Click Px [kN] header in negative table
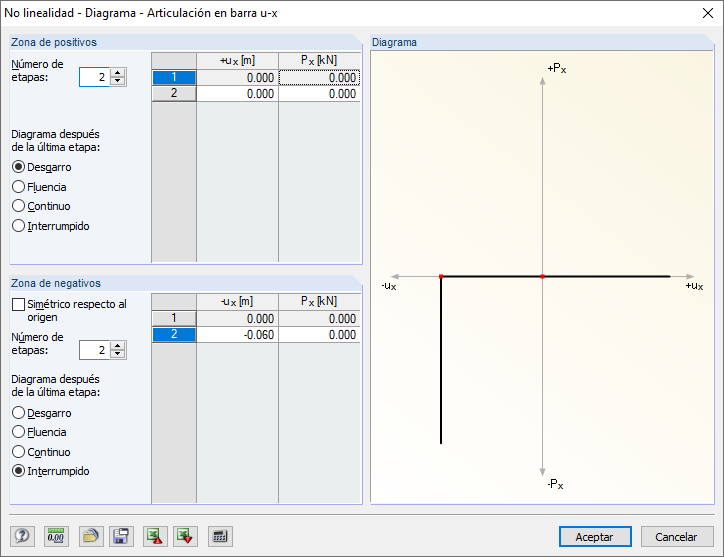 [x=320, y=302]
